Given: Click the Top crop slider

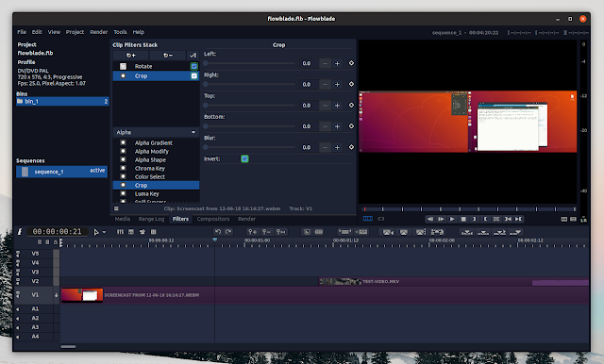Looking at the screenshot, I should tap(249, 105).
